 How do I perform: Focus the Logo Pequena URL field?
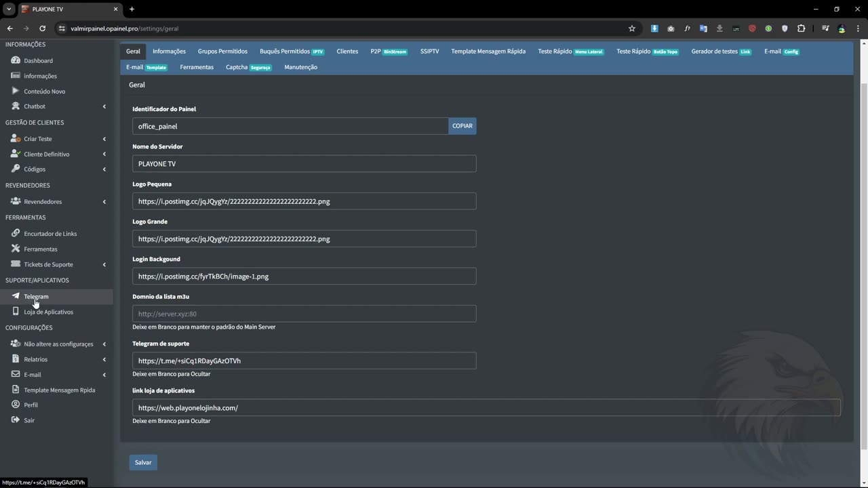point(304,201)
